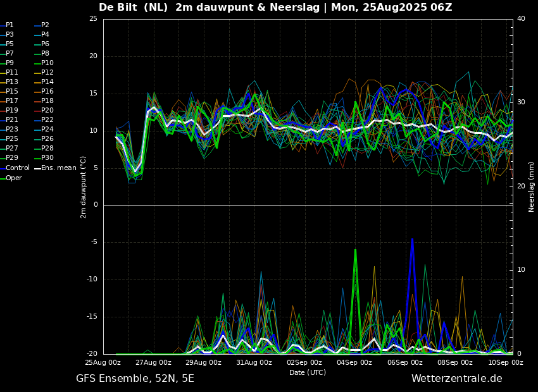538x392 pixels.
Task: Click the 'GFS Ensemble, 52N, 5E' caption
Action: tap(135, 379)
